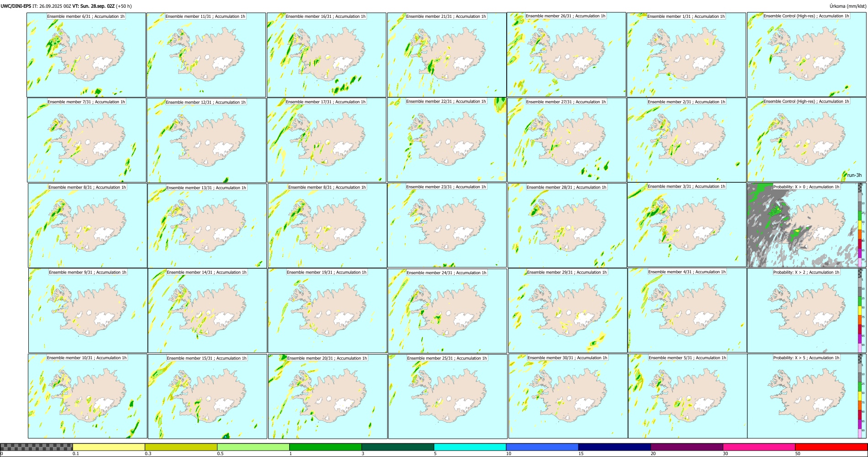This screenshot has height=457, width=868.
Task: Select the purple 20–30 legend swatch
Action: tap(687, 447)
